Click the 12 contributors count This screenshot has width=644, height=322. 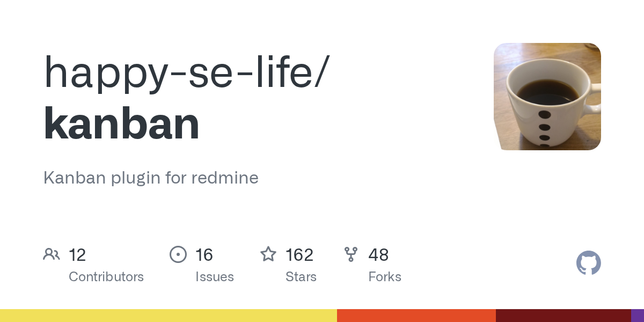pyautogui.click(x=77, y=255)
